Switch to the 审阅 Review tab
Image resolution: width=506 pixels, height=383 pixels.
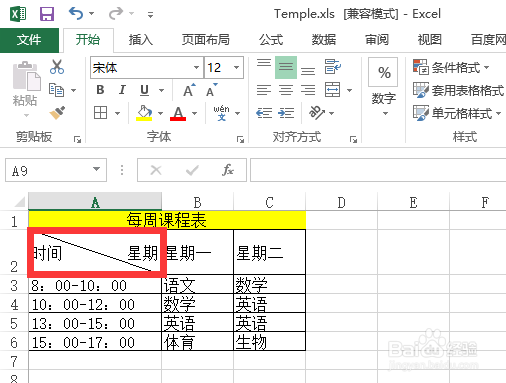click(377, 40)
